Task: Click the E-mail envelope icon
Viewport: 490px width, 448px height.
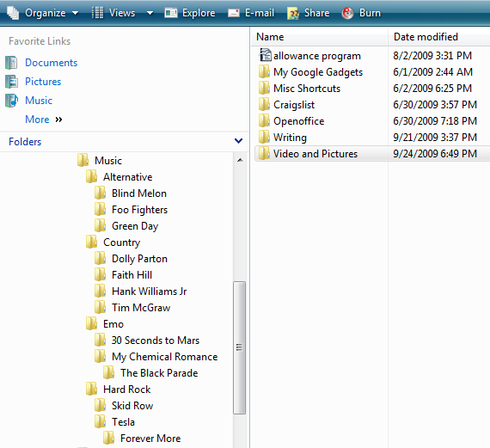Action: (x=234, y=13)
